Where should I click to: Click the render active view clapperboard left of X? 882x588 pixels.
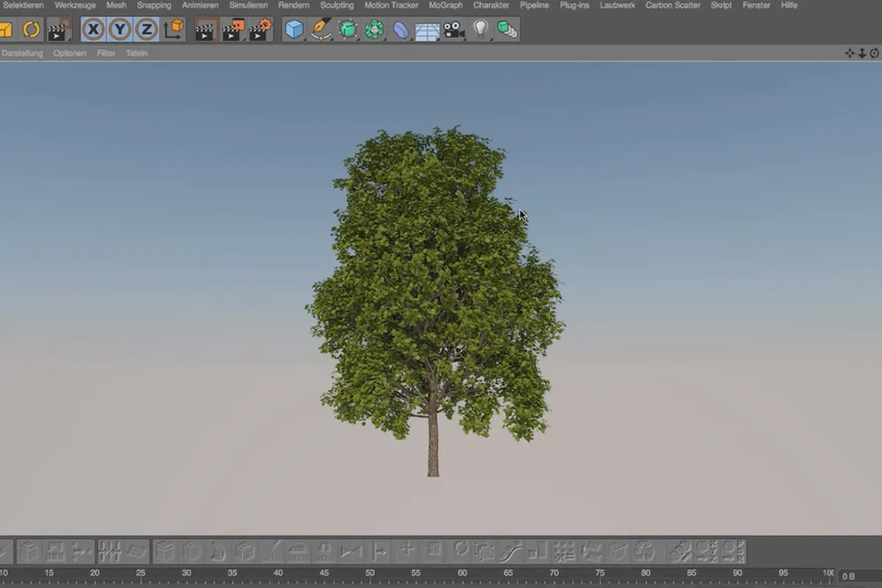click(x=58, y=29)
